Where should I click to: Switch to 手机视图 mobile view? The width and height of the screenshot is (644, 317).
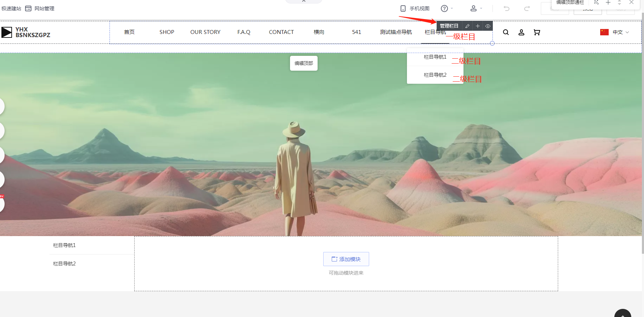pos(415,8)
